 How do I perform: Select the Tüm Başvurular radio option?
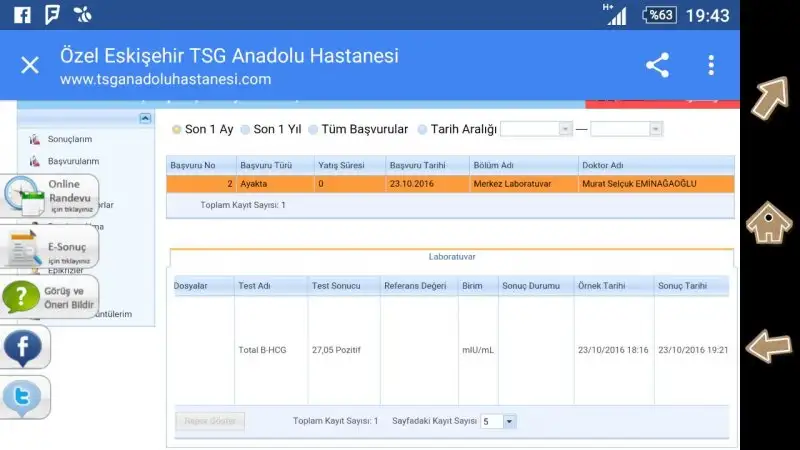(313, 129)
